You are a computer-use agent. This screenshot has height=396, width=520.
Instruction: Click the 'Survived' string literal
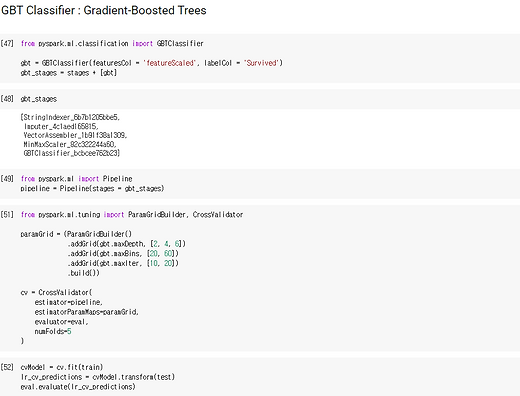(x=261, y=63)
